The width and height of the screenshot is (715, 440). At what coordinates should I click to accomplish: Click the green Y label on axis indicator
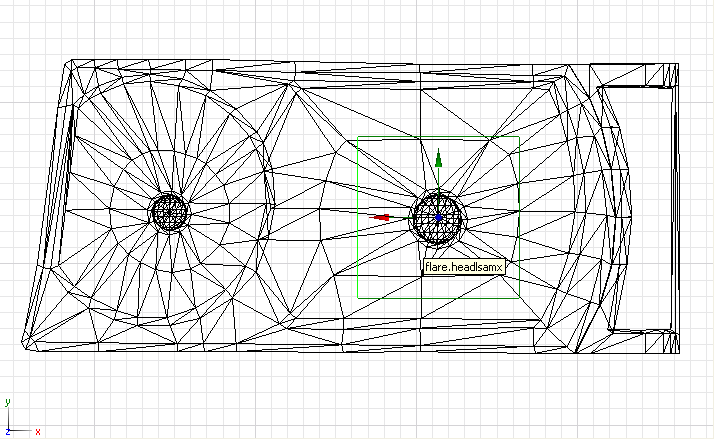8,401
